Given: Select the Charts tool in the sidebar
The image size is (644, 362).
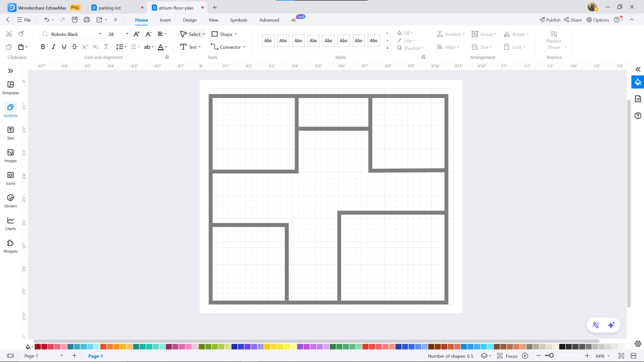Looking at the screenshot, I should point(10,223).
